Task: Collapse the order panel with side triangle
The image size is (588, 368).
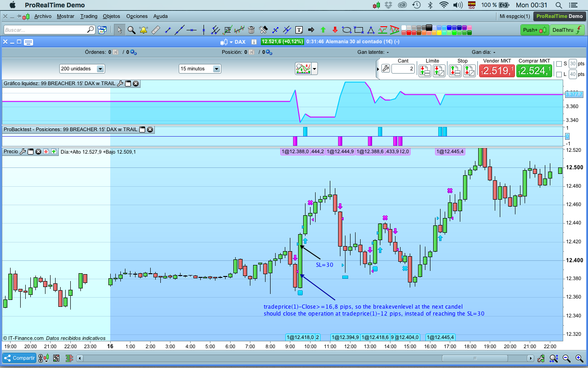Action: click(x=378, y=69)
